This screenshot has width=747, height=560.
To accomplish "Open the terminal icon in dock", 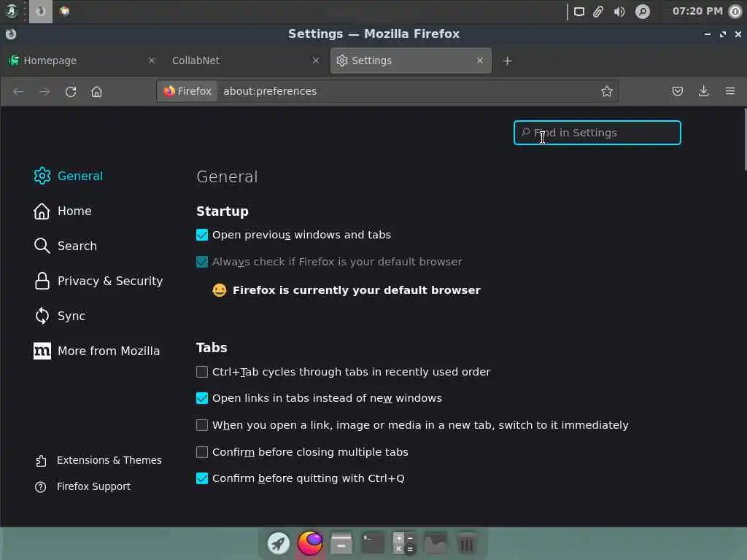I will [373, 543].
